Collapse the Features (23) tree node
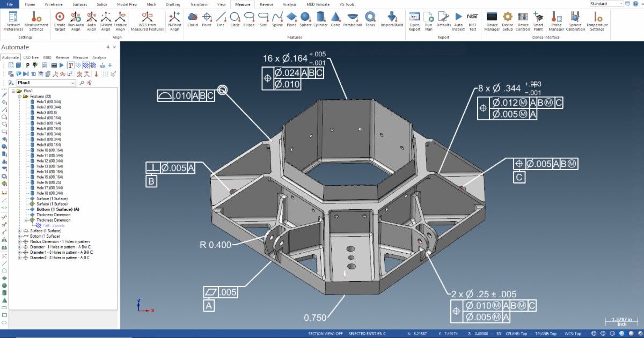644x338 pixels. (20, 97)
